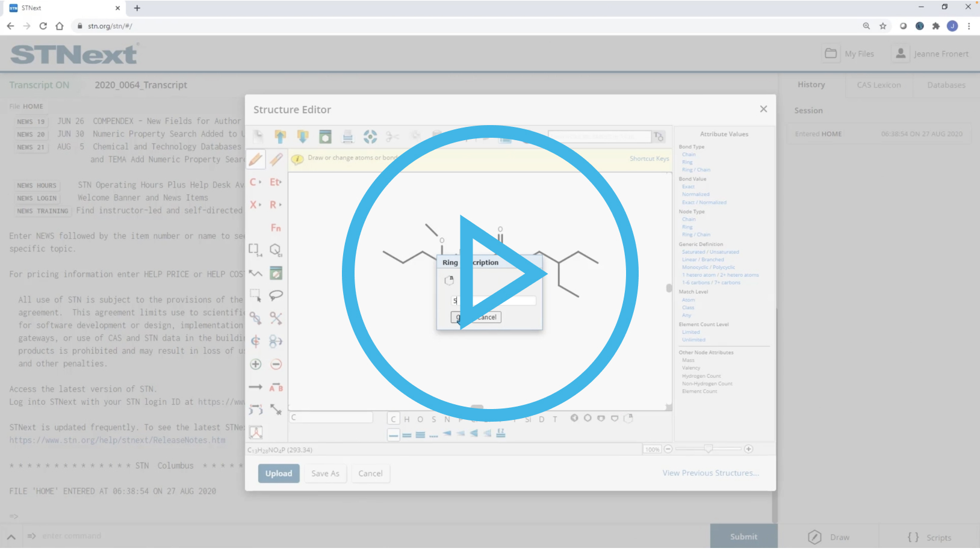This screenshot has width=980, height=551.
Task: Choose the single bond type
Action: [x=394, y=435]
